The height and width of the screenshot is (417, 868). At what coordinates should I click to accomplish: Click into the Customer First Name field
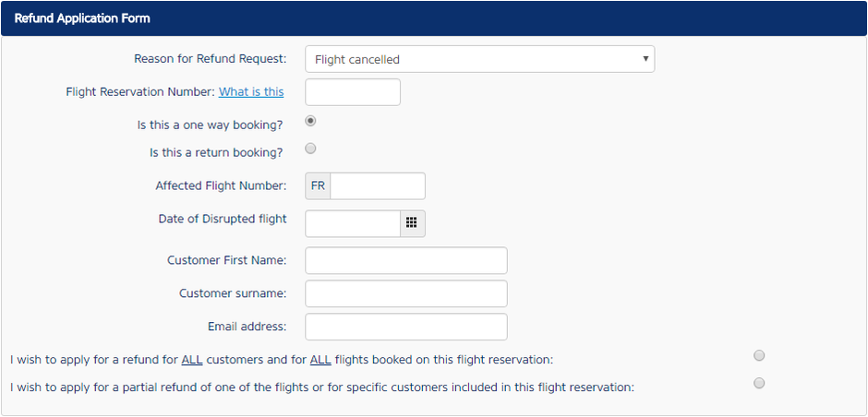[x=406, y=260]
